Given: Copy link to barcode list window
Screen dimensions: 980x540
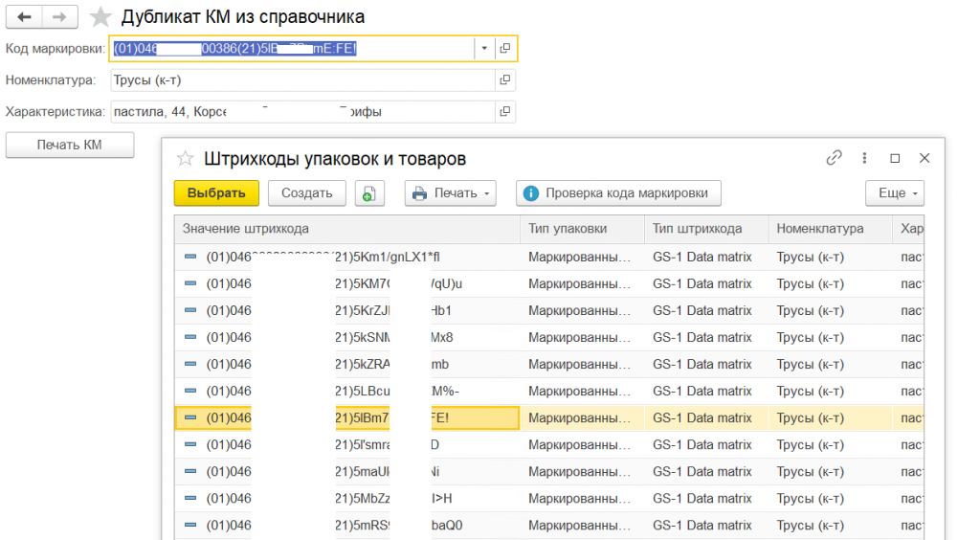Looking at the screenshot, I should coord(835,158).
